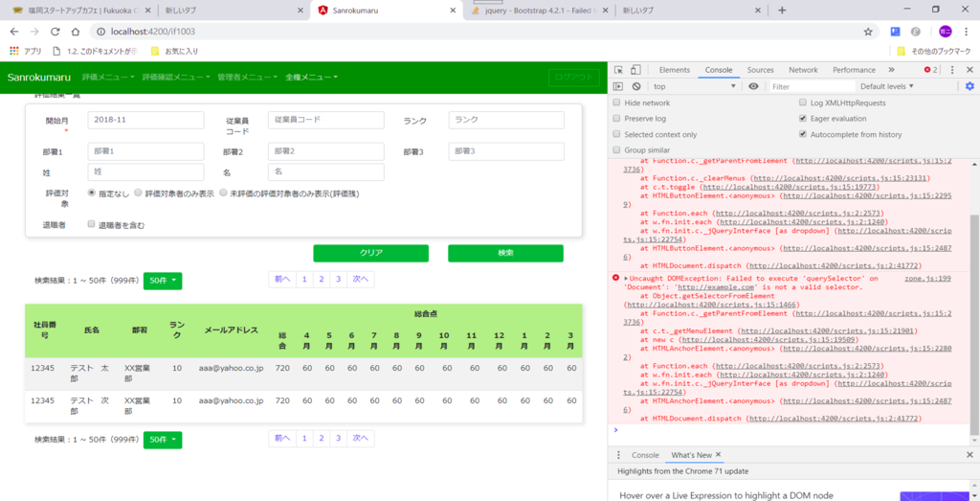Viewport: 980px width, 501px height.
Task: Show more DevTools tabs with the chevron
Action: pos(891,70)
